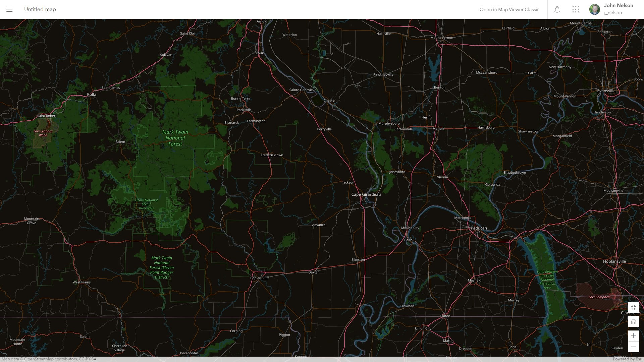Click John Nelson's profile avatar
Image resolution: width=644 pixels, height=362 pixels.
pyautogui.click(x=594, y=9)
